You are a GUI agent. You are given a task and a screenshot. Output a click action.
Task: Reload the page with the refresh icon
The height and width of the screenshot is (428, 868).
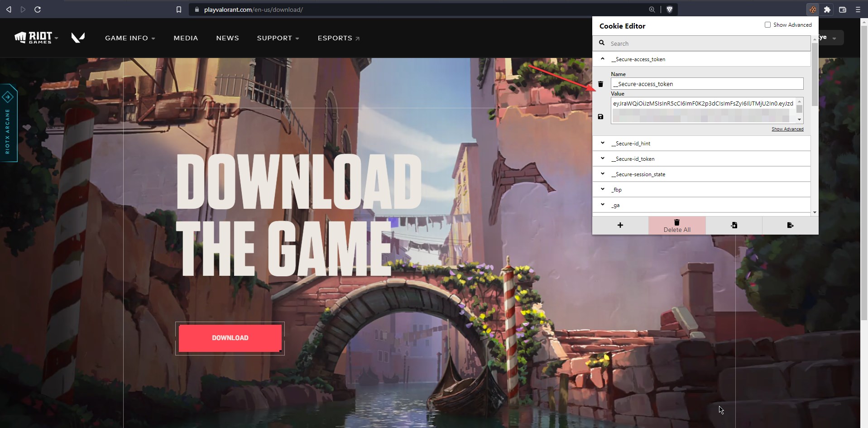[38, 9]
